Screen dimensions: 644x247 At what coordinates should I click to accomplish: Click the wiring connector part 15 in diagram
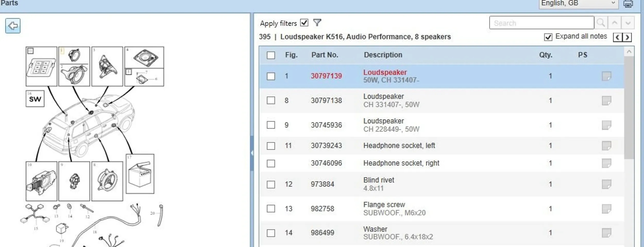(35, 214)
